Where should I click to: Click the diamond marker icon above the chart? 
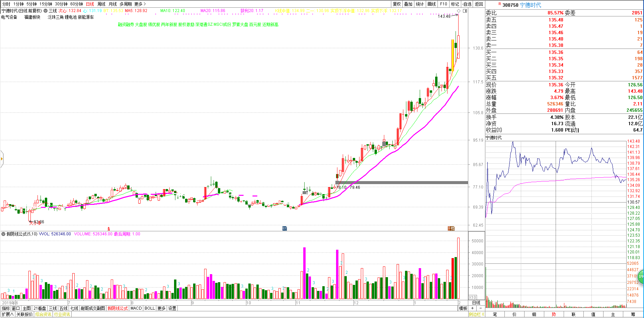pos(459,11)
